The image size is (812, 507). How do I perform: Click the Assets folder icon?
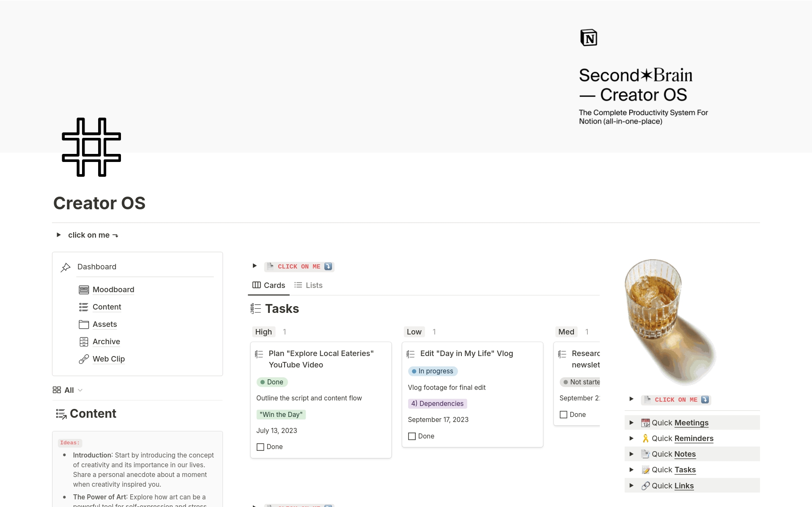(x=84, y=324)
